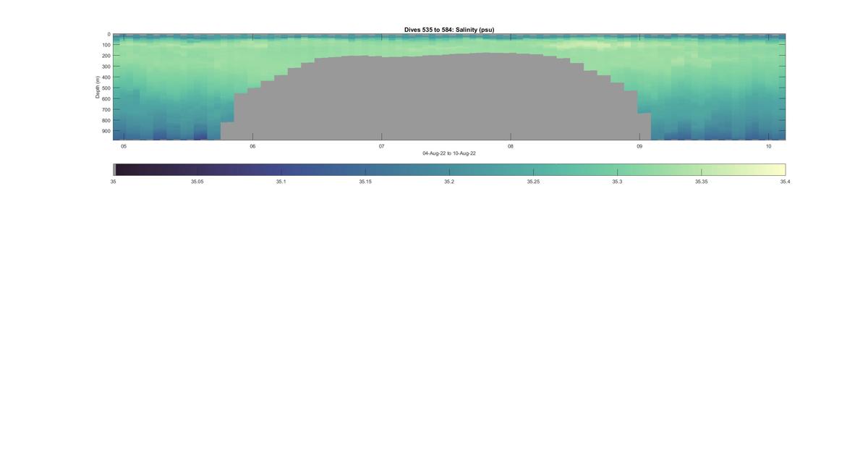Click the depth tick label '800'
The height and width of the screenshot is (450, 868).
[106, 121]
